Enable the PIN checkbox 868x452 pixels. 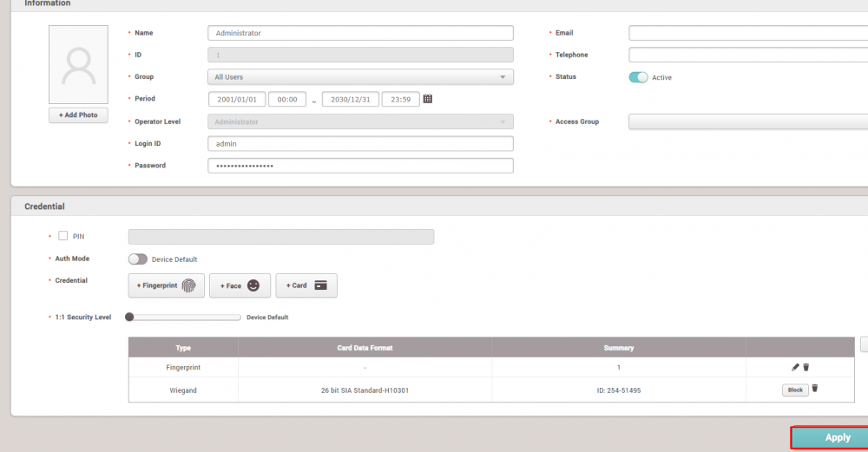[63, 236]
